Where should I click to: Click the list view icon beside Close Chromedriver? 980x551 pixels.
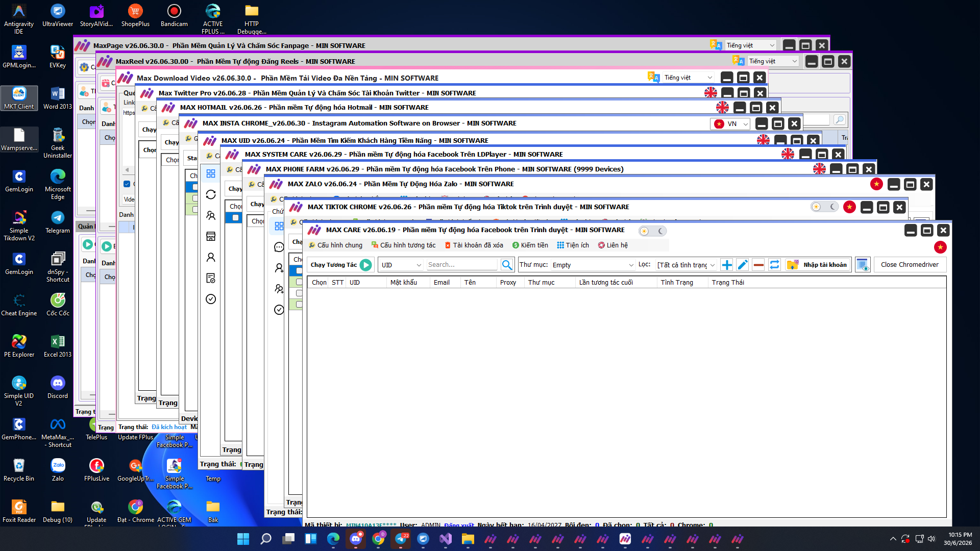click(863, 265)
